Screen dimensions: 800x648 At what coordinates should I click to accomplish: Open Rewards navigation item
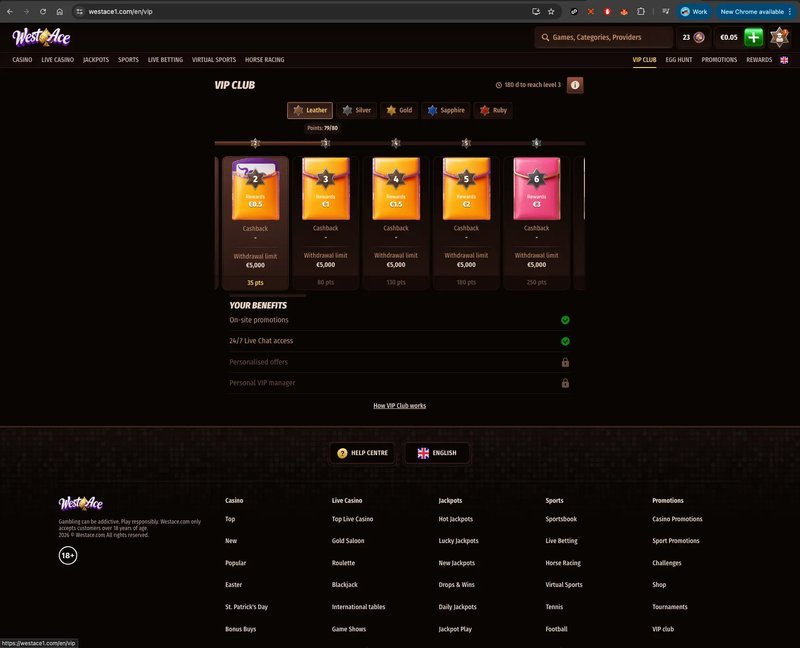[759, 60]
